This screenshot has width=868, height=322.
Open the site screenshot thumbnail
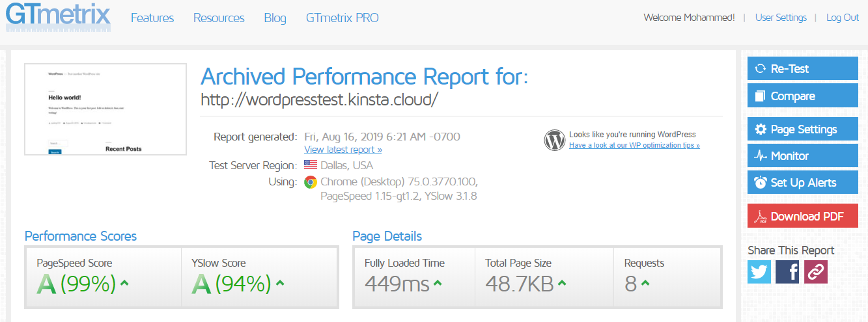click(x=105, y=109)
